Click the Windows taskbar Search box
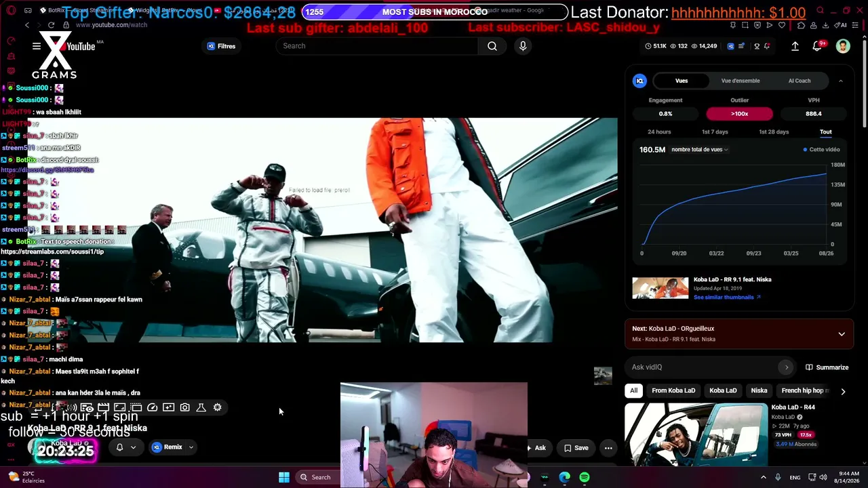This screenshot has width=868, height=488. point(318,477)
